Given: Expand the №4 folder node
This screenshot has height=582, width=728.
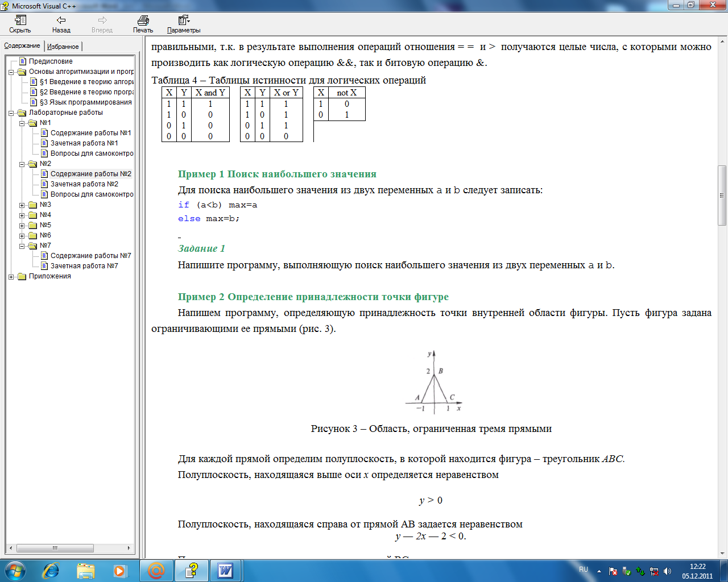Looking at the screenshot, I should [x=22, y=215].
